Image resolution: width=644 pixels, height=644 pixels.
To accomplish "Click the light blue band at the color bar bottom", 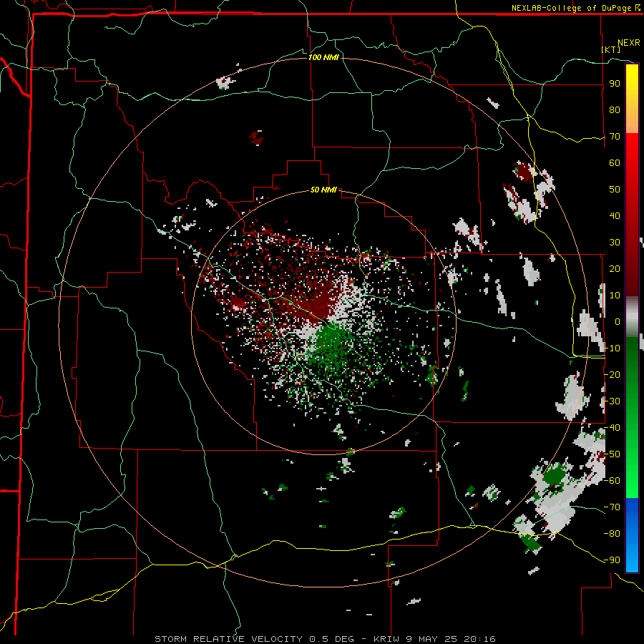I will click(632, 557).
